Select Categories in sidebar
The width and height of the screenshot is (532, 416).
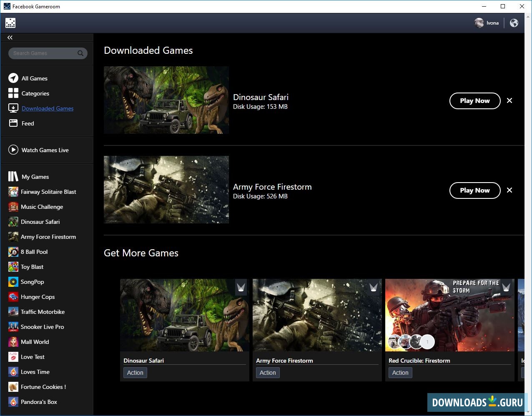pos(35,93)
